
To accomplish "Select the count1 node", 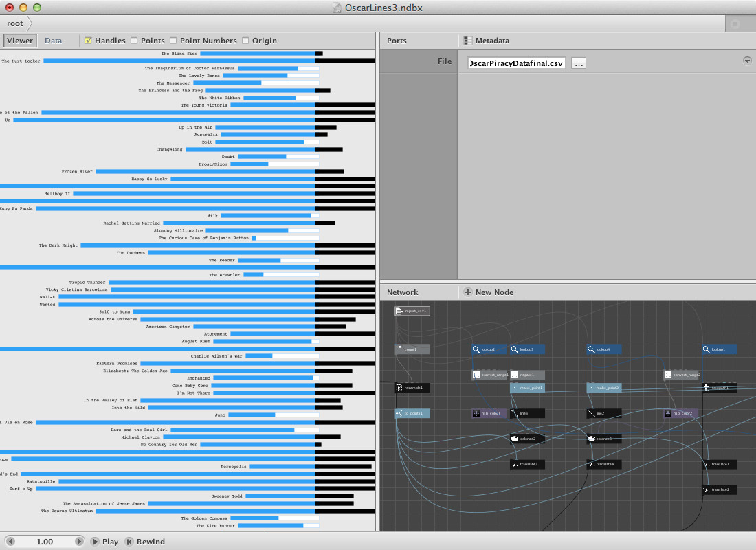I will [412, 349].
